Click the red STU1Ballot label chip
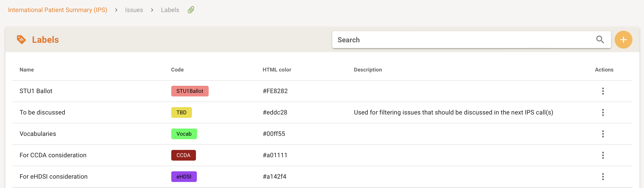The image size is (644, 188). coord(190,91)
